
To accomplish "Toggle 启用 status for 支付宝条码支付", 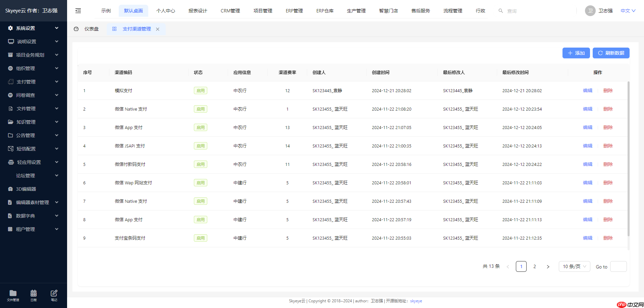I will coord(200,238).
